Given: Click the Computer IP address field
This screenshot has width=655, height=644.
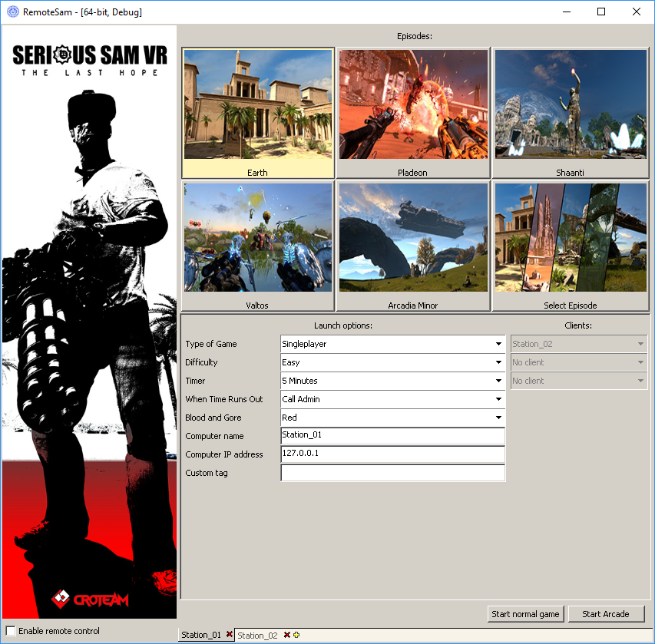Looking at the screenshot, I should 392,454.
